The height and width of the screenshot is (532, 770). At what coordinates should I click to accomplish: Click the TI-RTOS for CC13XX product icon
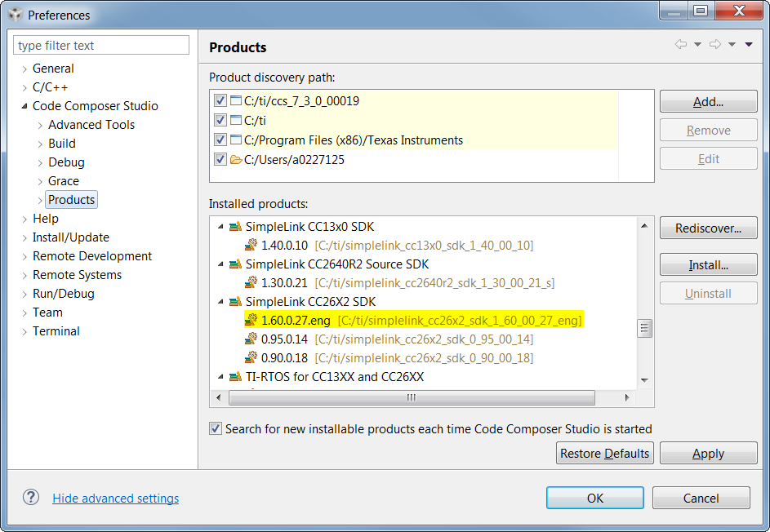click(235, 376)
